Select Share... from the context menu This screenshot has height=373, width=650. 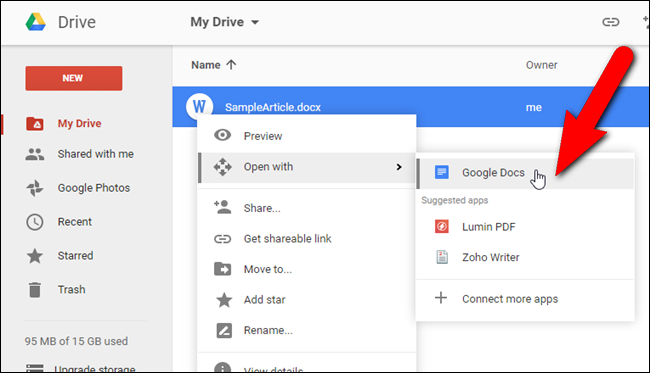click(x=307, y=208)
